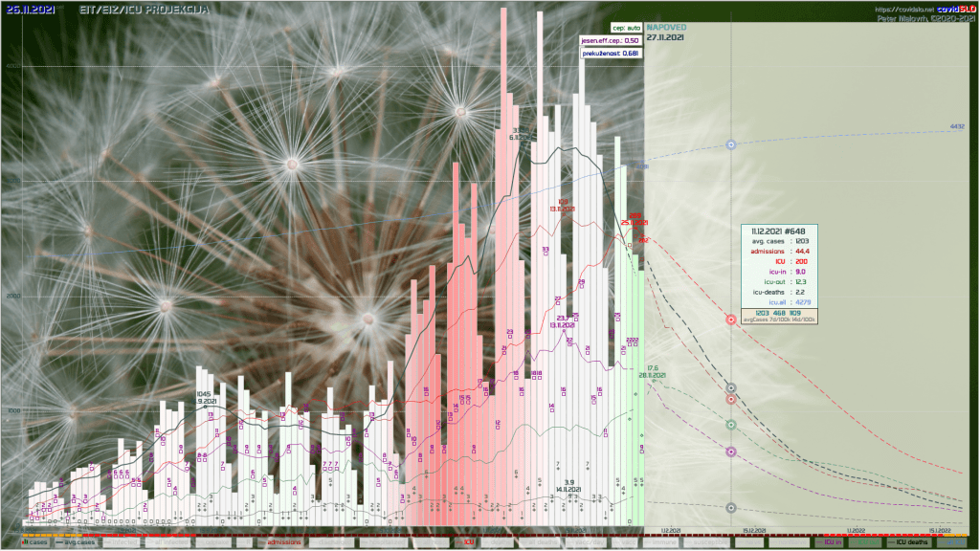The width and height of the screenshot is (980, 551).
Task: Click the red ICU circle marker
Action: [731, 399]
